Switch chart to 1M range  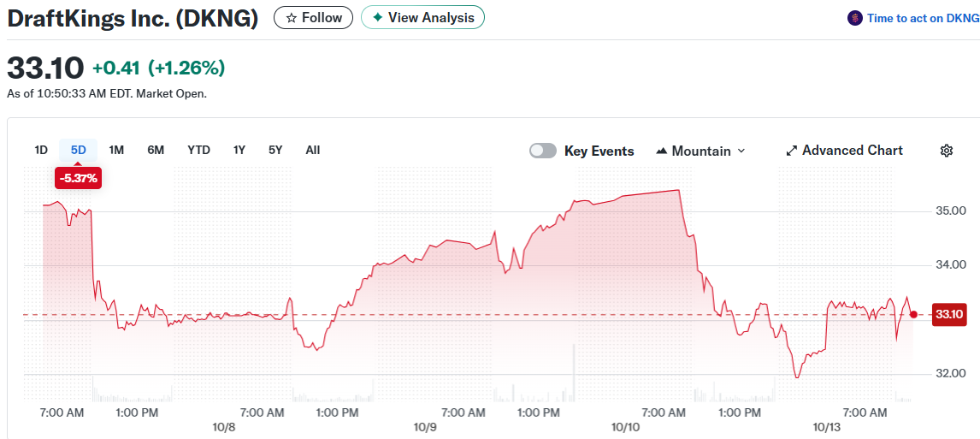[x=116, y=150]
